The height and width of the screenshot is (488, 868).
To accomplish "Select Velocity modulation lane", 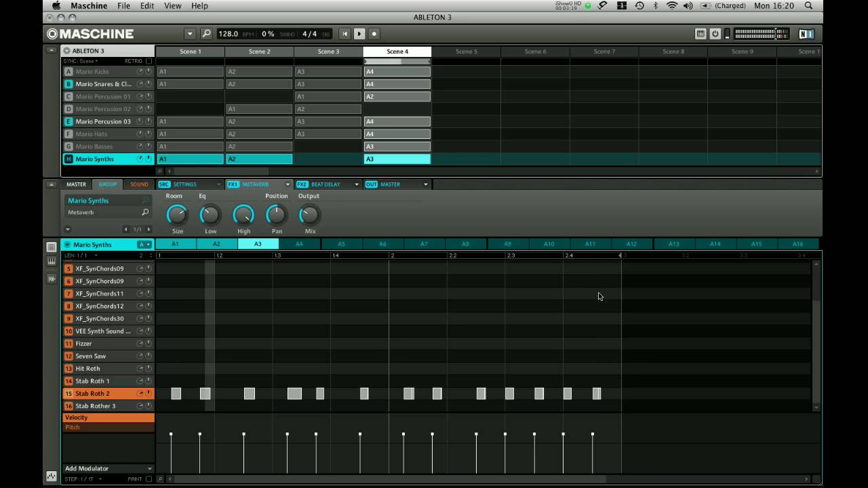I will 108,418.
